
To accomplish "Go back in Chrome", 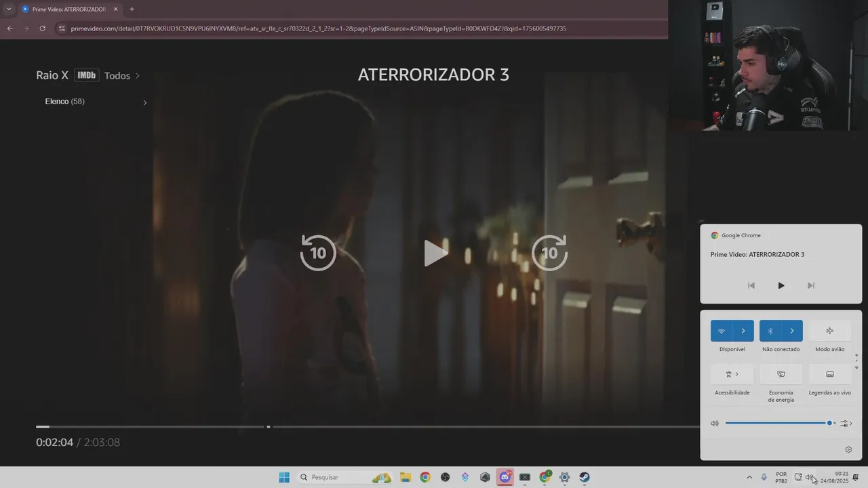I will tap(9, 28).
